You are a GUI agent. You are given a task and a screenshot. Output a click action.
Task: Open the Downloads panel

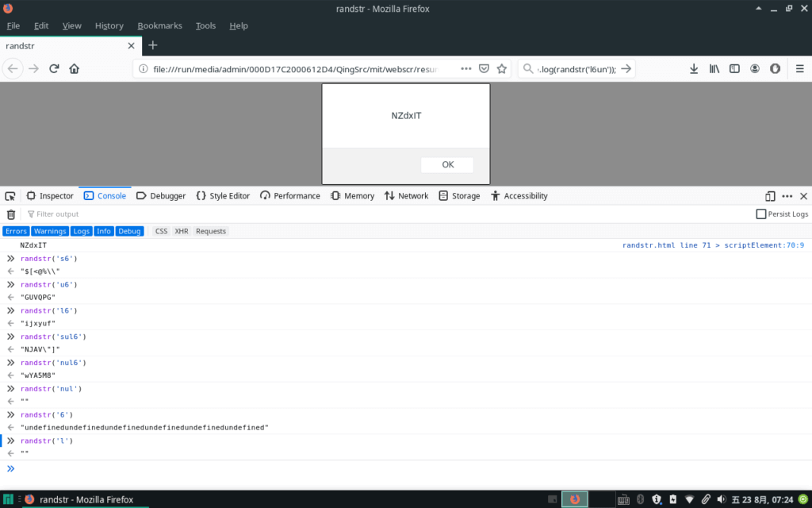pos(694,69)
